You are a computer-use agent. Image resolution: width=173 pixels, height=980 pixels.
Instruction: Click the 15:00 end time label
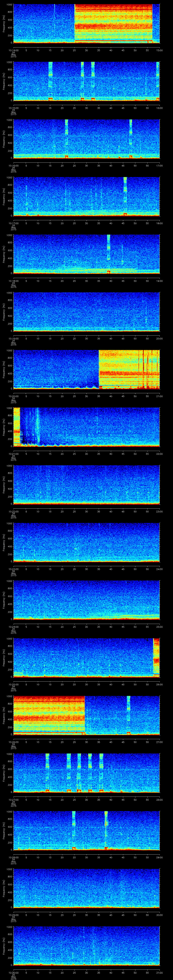[159, 50]
